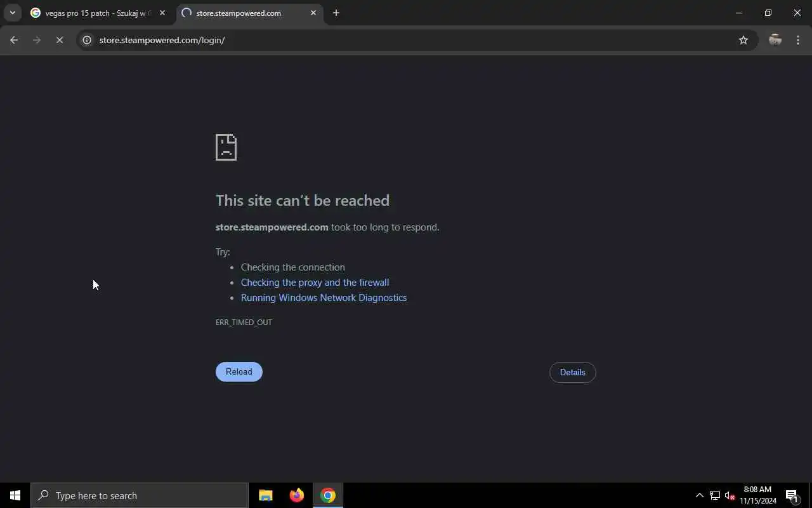The width and height of the screenshot is (812, 508).
Task: Show hidden system tray icons
Action: 700,495
